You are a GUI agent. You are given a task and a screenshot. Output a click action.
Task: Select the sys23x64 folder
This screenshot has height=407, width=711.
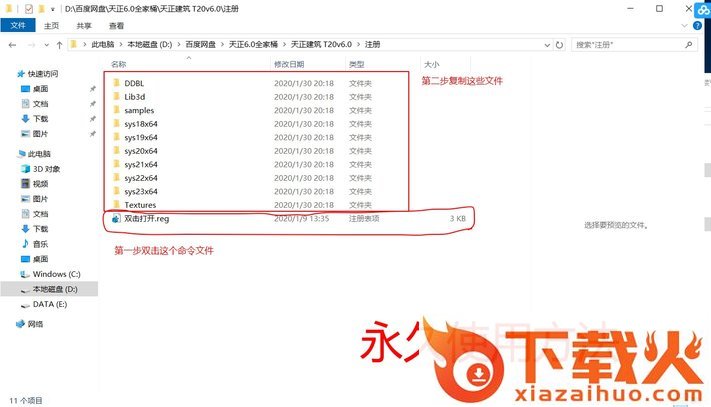coord(141,192)
